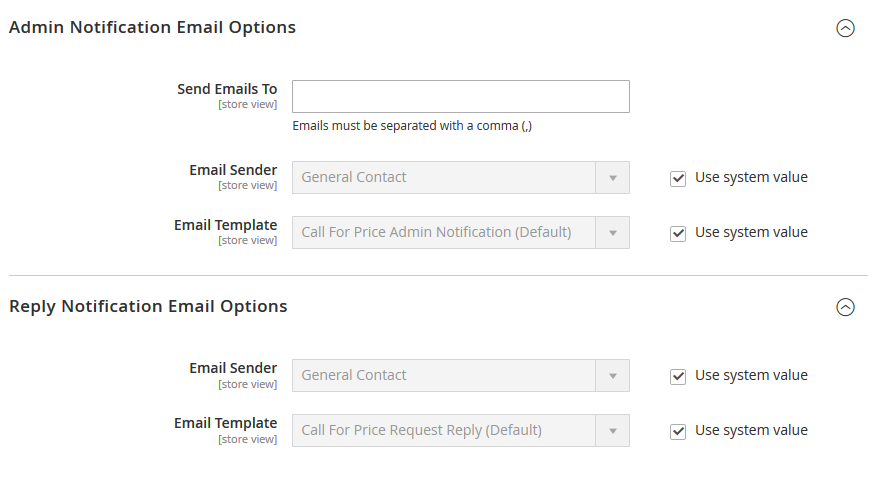Collapse the Admin Notification Email Options section icon
The height and width of the screenshot is (486, 874).
[845, 28]
